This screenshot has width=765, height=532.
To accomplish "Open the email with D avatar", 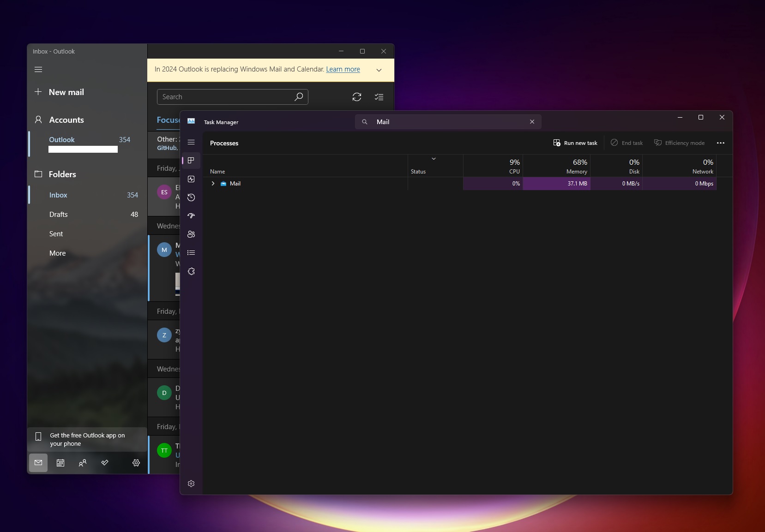I will click(x=164, y=398).
